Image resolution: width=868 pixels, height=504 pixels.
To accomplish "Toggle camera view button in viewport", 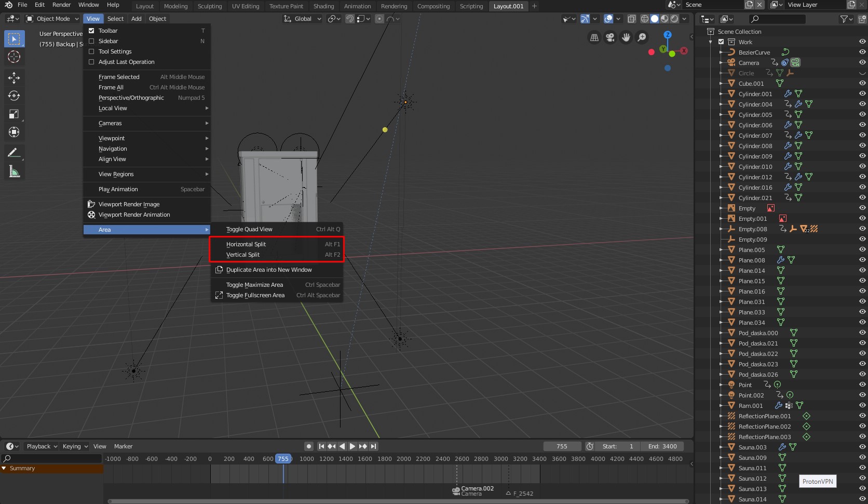I will tap(610, 37).
